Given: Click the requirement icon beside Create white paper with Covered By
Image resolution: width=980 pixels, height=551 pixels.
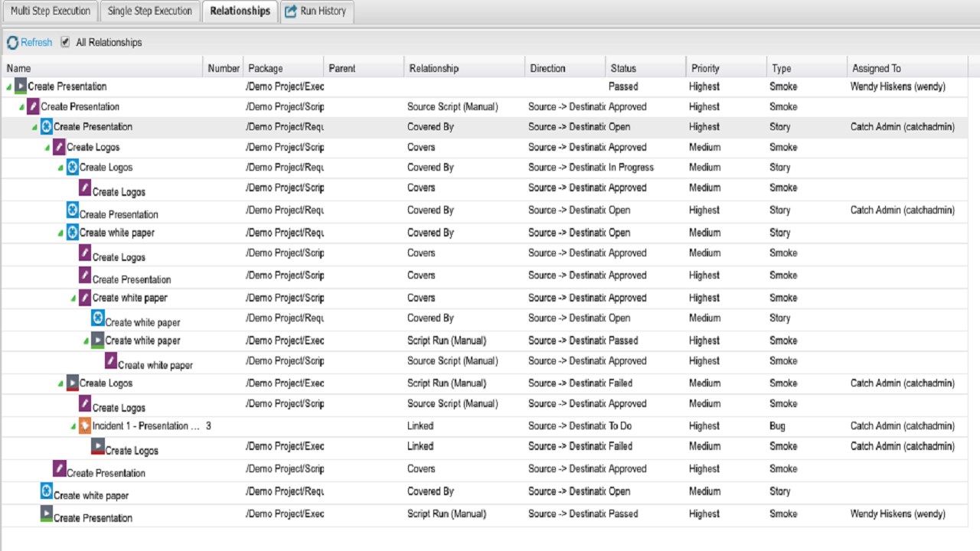Looking at the screenshot, I should point(73,233).
